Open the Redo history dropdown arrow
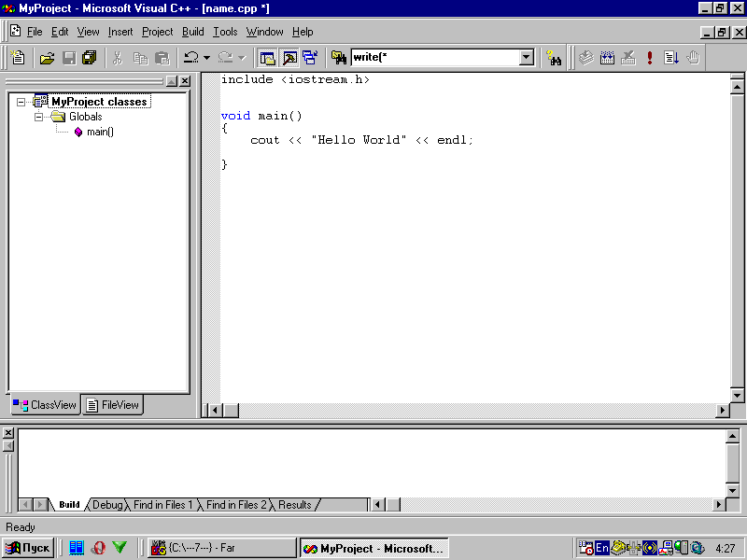 coord(242,58)
